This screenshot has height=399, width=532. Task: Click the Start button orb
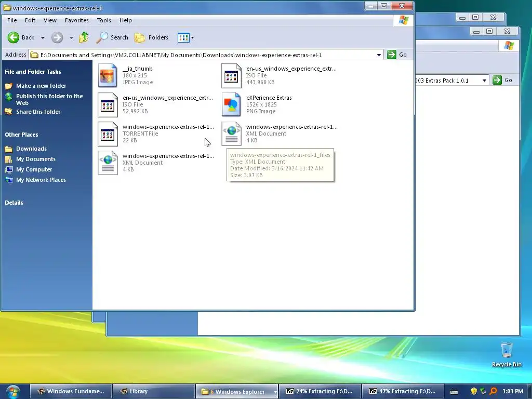[x=13, y=392]
